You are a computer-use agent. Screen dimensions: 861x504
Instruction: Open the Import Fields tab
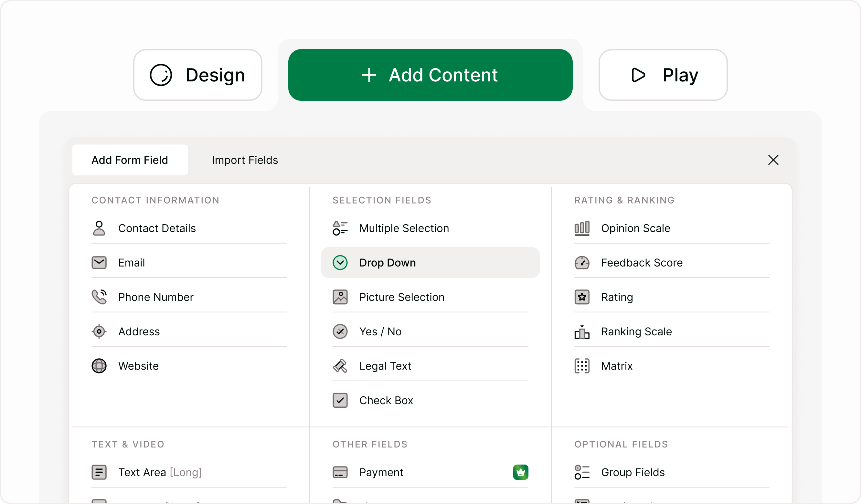245,160
